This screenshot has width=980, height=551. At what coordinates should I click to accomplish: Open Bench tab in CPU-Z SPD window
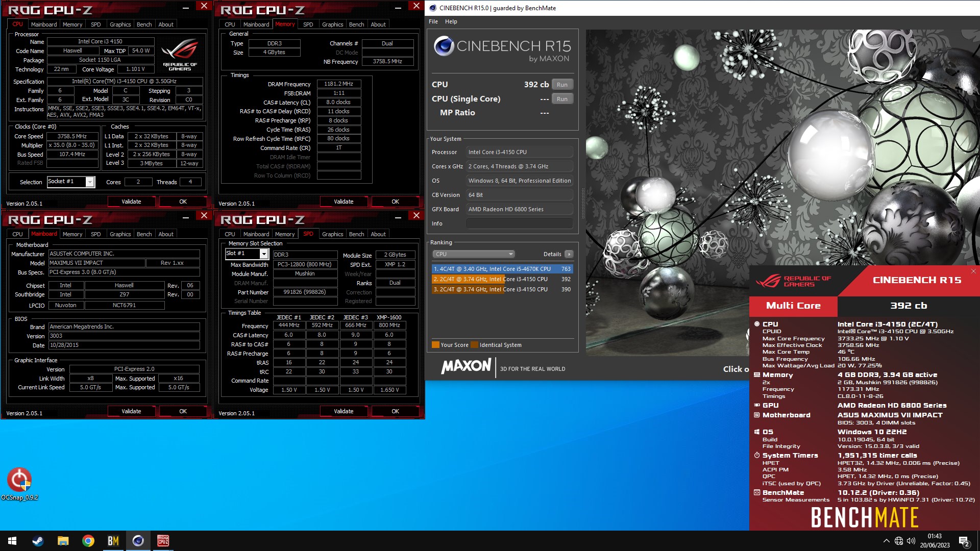(x=356, y=234)
